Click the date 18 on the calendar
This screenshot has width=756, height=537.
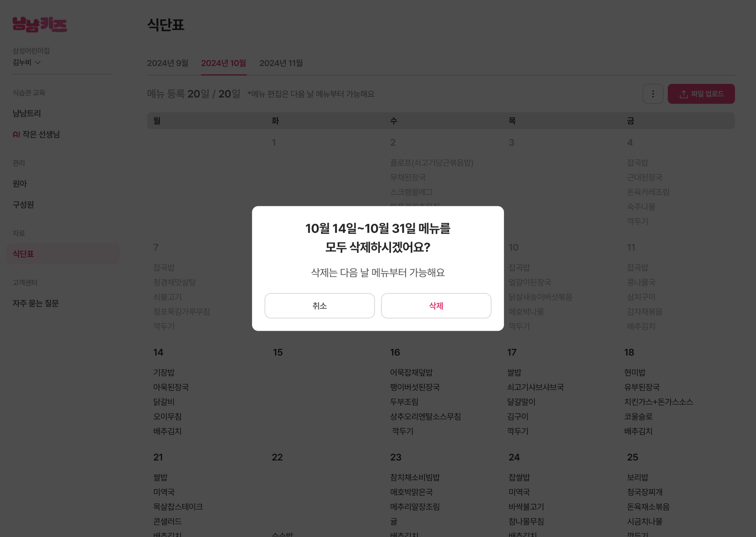(629, 353)
